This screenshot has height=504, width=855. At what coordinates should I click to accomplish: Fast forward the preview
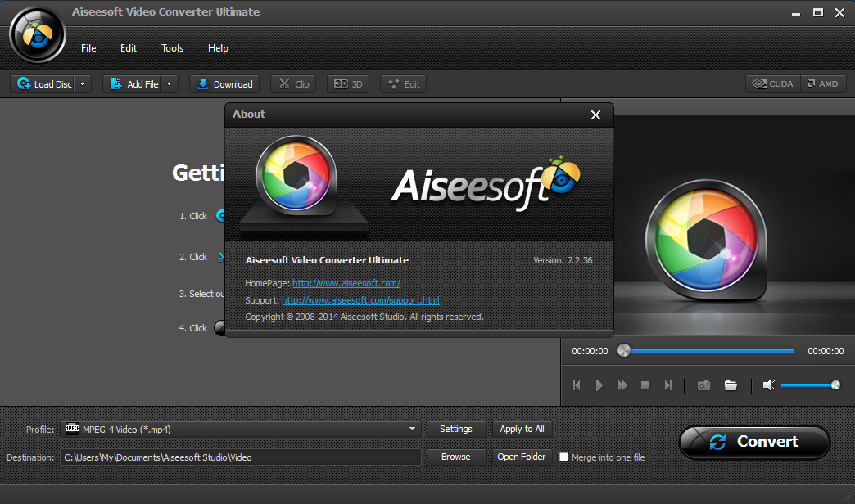click(622, 385)
